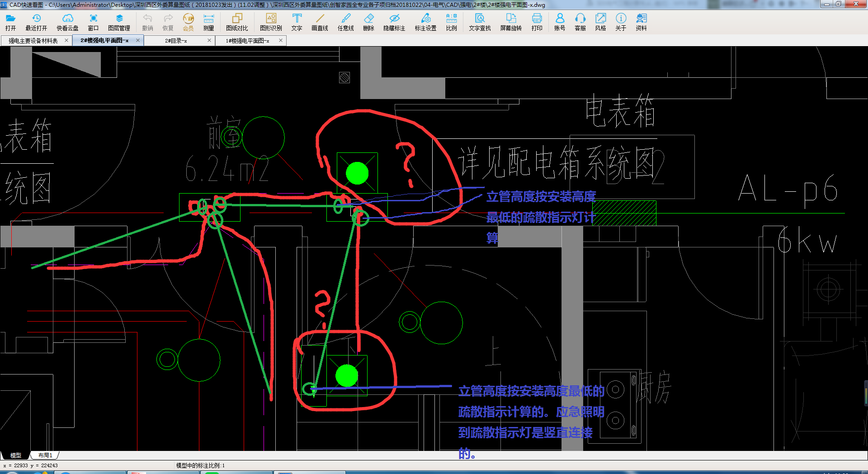Open the 文字查找 text search
This screenshot has width=868, height=474.
(480, 22)
